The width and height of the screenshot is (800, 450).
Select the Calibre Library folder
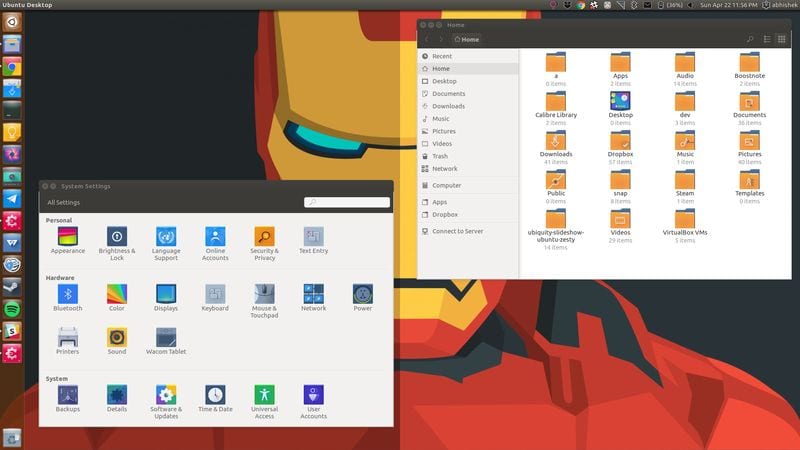coord(556,108)
